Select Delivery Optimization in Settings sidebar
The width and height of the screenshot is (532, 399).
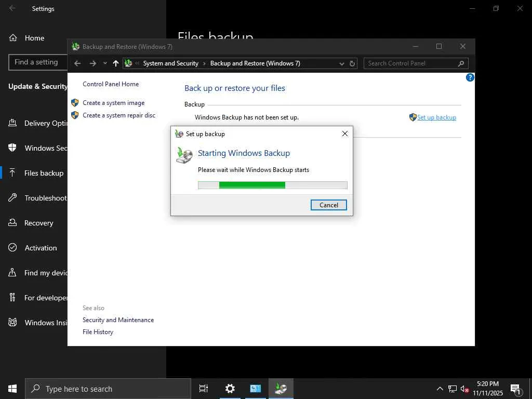[37, 123]
